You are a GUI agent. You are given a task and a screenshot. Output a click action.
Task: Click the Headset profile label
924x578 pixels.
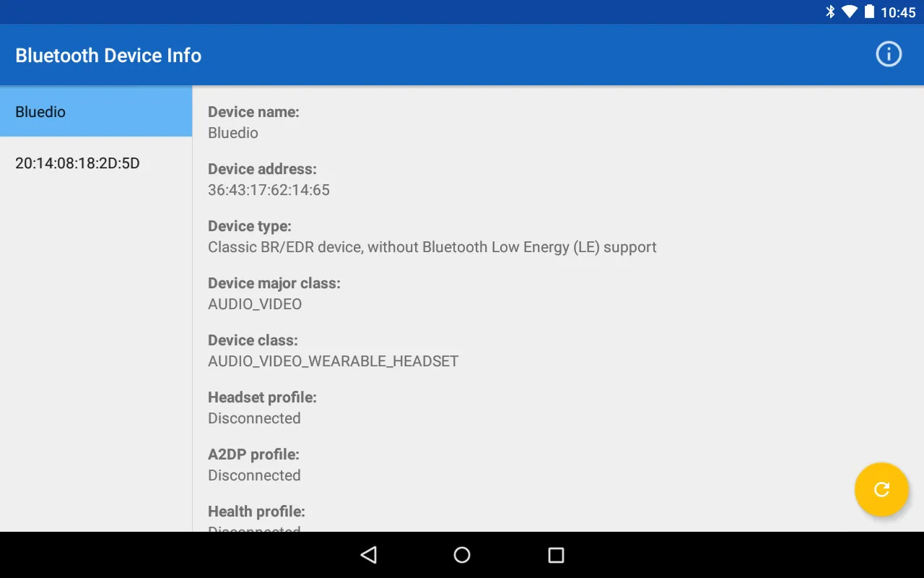click(x=262, y=397)
